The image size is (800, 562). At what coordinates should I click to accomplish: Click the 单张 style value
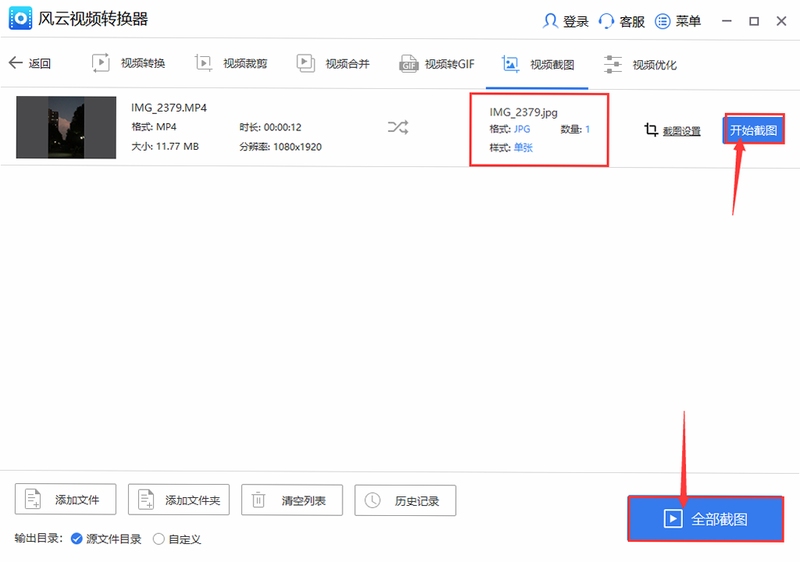(x=523, y=147)
